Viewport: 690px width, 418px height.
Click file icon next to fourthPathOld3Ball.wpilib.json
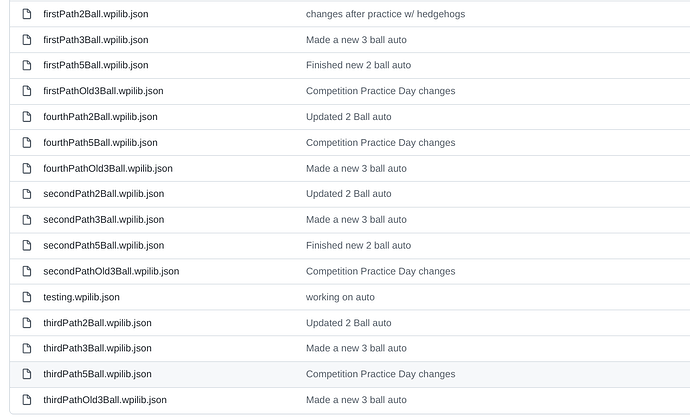[x=27, y=169]
